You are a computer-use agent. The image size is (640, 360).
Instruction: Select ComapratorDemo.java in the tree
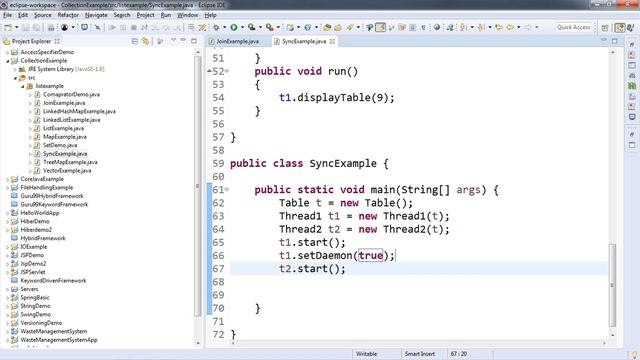coord(71,94)
